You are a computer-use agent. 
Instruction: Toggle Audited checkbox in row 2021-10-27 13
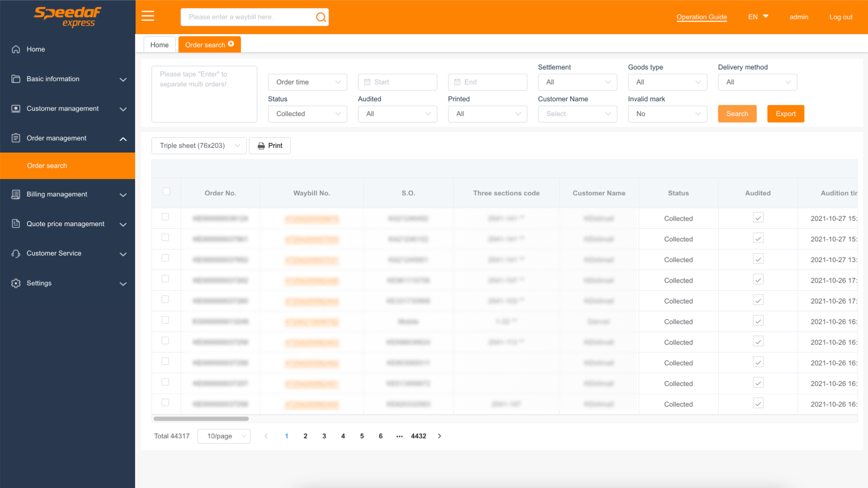[758, 259]
